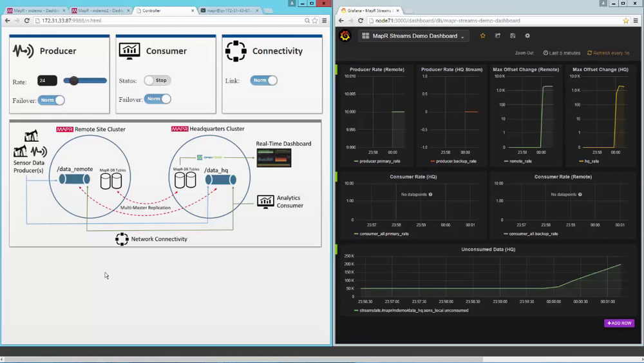Click the green row handle beside Producer Rate row
This screenshot has width=644, height=363.
point(336,69)
